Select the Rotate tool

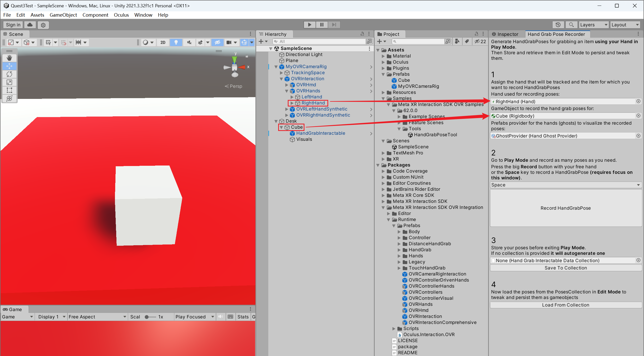[x=9, y=74]
